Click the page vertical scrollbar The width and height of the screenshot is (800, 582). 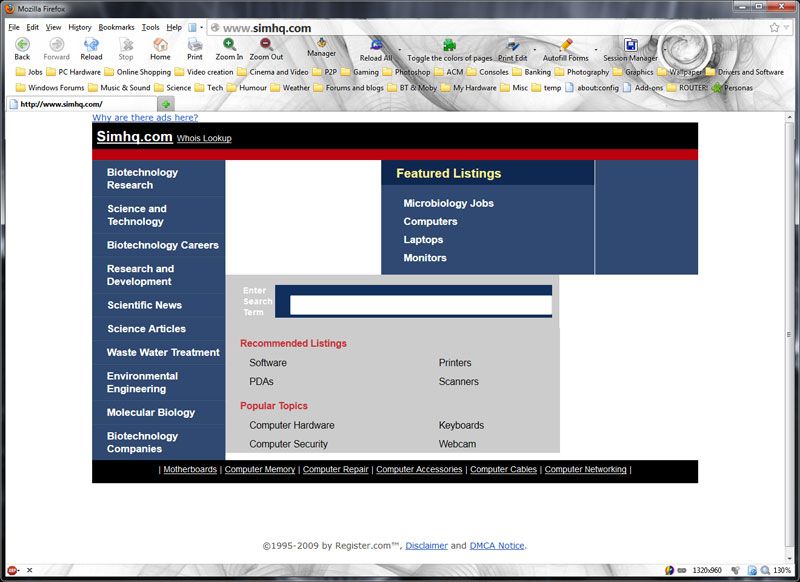tap(789, 334)
